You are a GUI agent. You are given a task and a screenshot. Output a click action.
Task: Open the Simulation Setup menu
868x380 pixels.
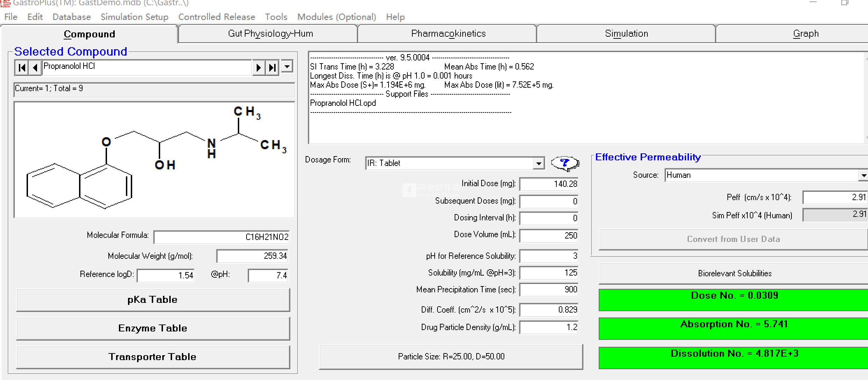(135, 17)
